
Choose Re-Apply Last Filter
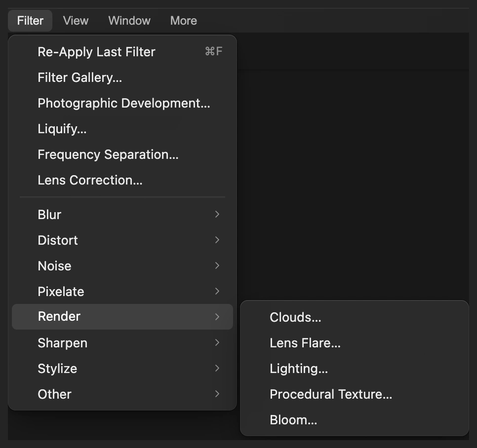coord(122,52)
